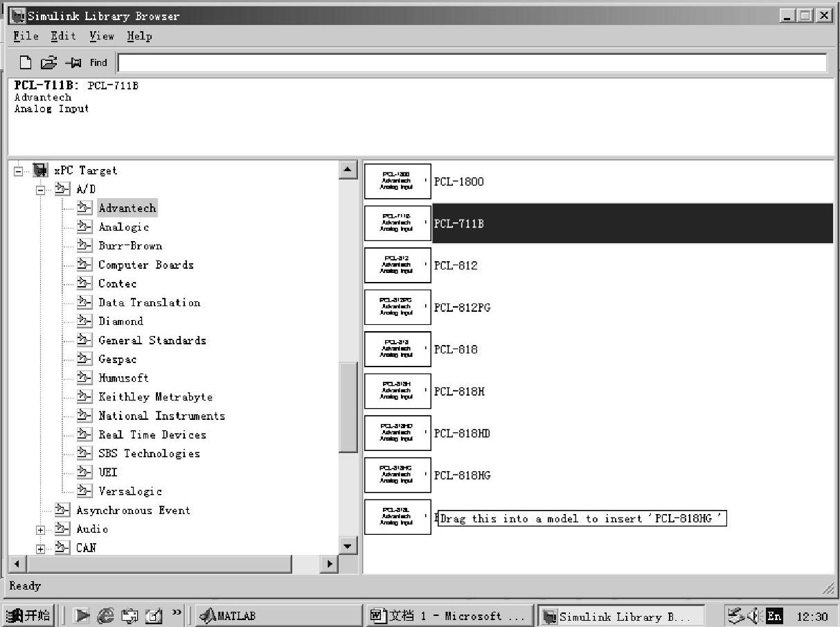Select the General Standards library
The width and height of the screenshot is (840, 627).
pyautogui.click(x=152, y=340)
